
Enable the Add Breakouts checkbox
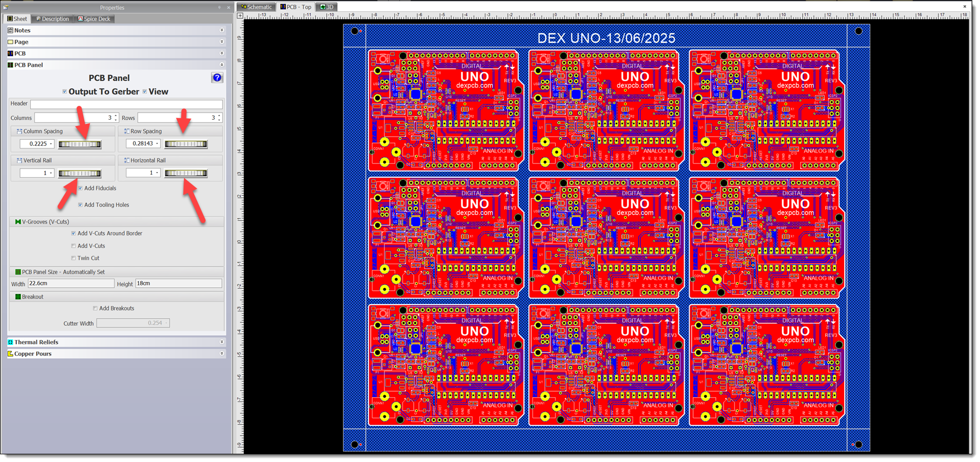tap(95, 308)
